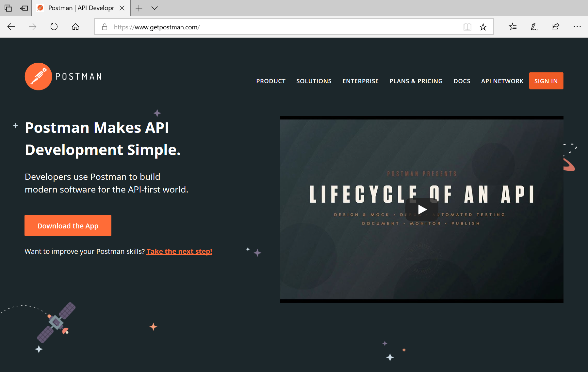The image size is (588, 372).
Task: Follow the Take the next step link
Action: [179, 251]
